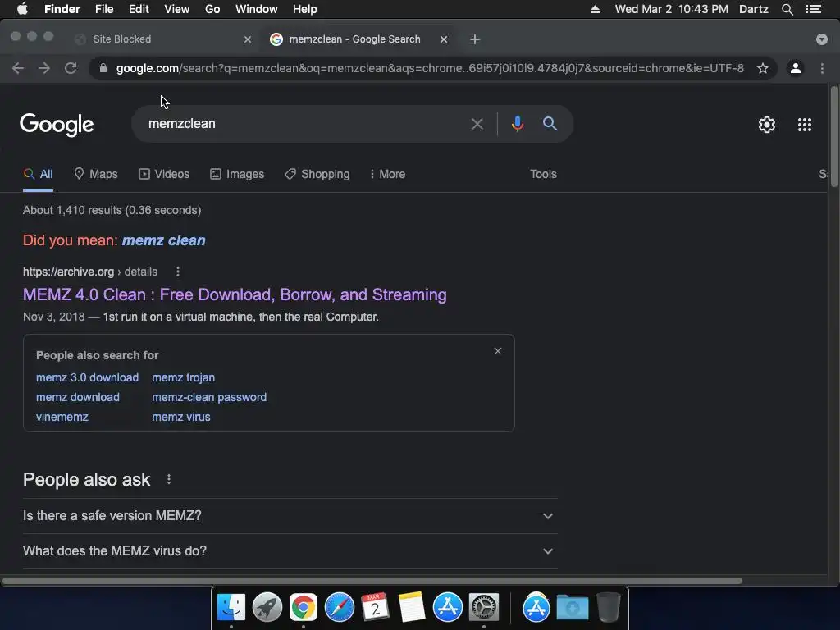Open the memz 3.0 download suggestion

[87, 377]
